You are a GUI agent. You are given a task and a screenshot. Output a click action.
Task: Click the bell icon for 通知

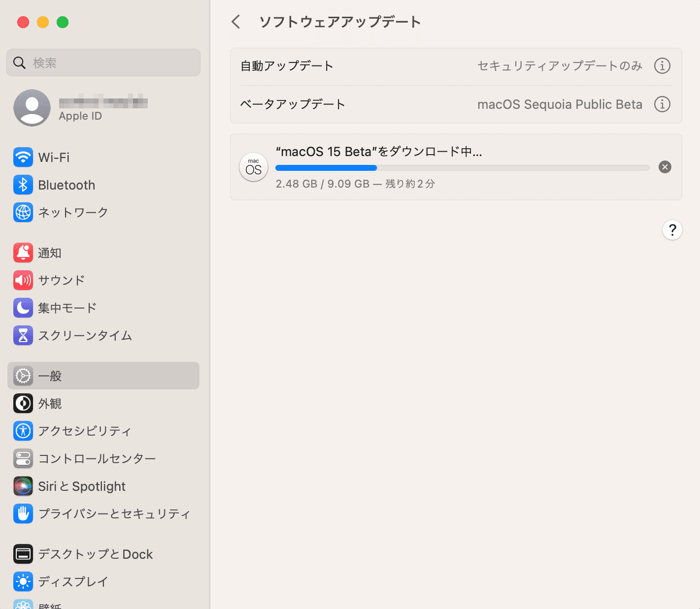pos(23,253)
